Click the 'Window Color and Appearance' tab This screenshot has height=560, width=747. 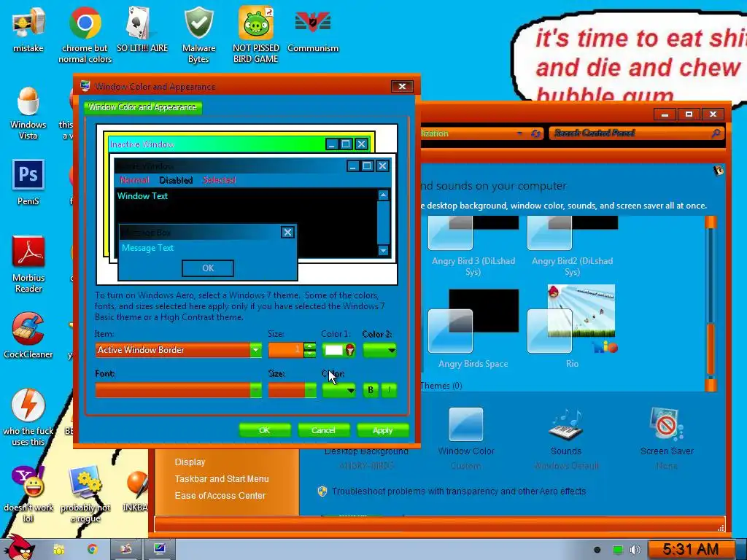coord(143,107)
